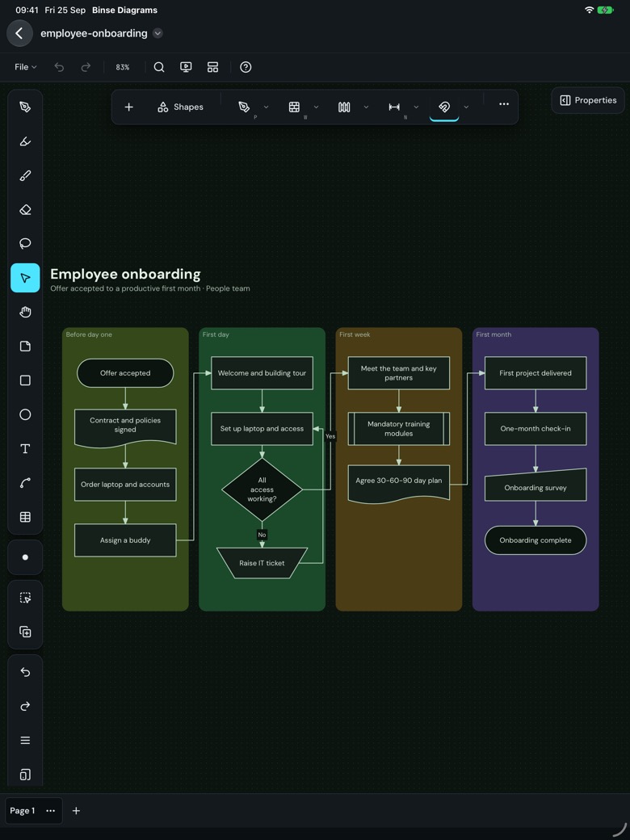
Task: Click the First month lane label
Action: tap(493, 334)
